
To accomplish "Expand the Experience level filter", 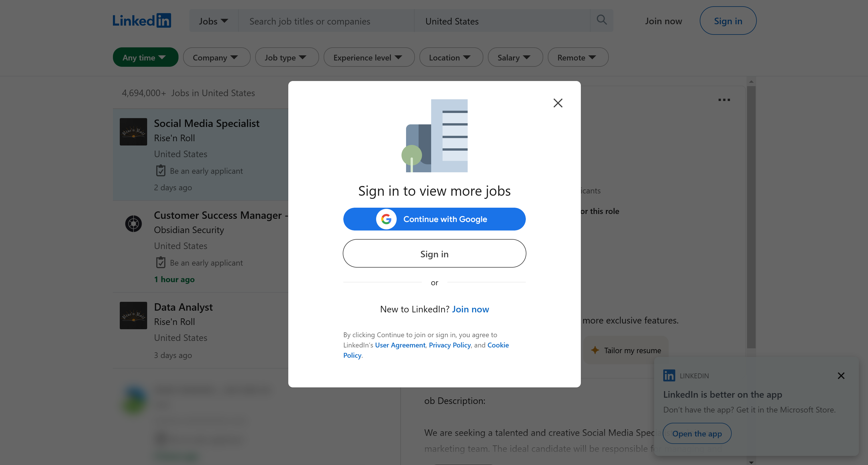I will 369,57.
